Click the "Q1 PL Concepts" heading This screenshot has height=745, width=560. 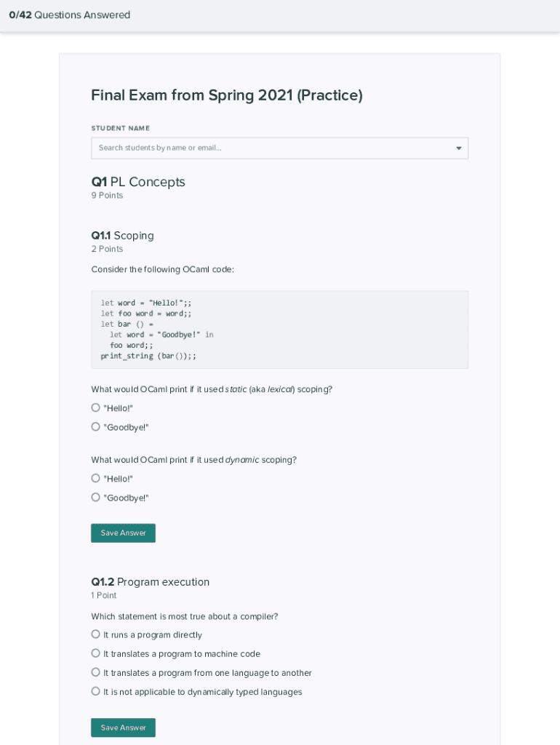(x=138, y=182)
